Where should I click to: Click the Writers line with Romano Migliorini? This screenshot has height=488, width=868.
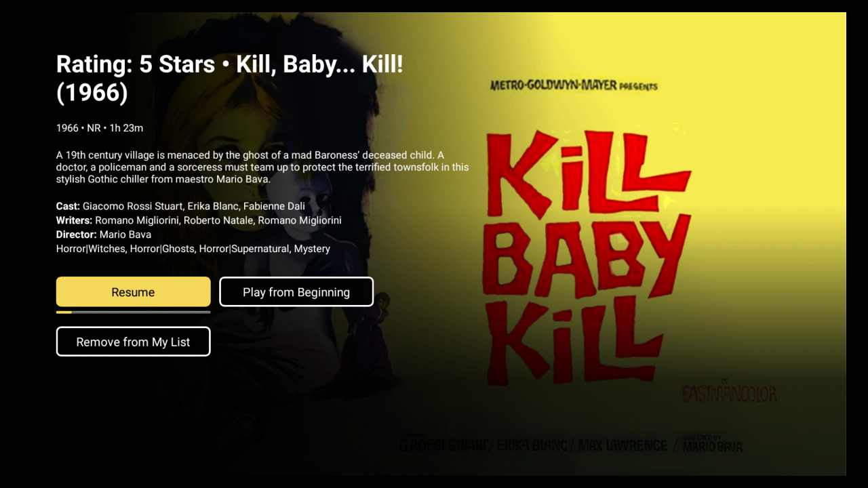tap(199, 220)
